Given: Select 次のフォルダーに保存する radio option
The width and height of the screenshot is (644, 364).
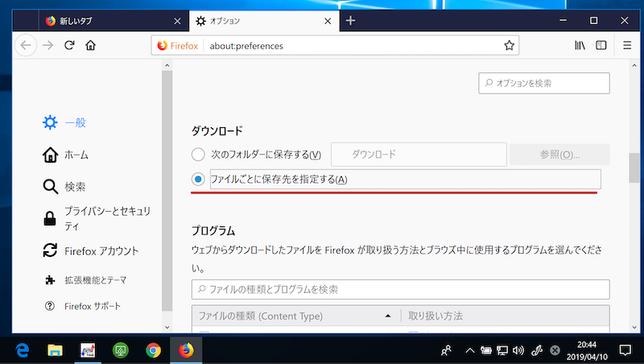Looking at the screenshot, I should point(198,155).
